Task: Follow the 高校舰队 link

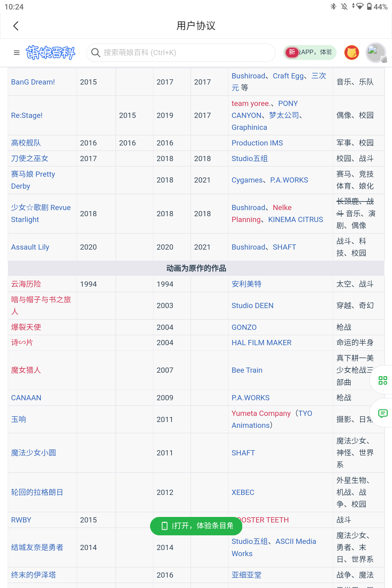Action: coord(26,143)
